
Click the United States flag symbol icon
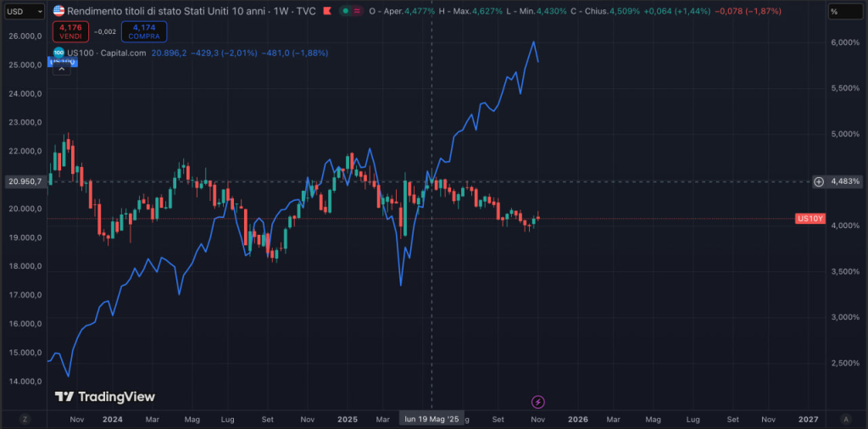pos(58,11)
